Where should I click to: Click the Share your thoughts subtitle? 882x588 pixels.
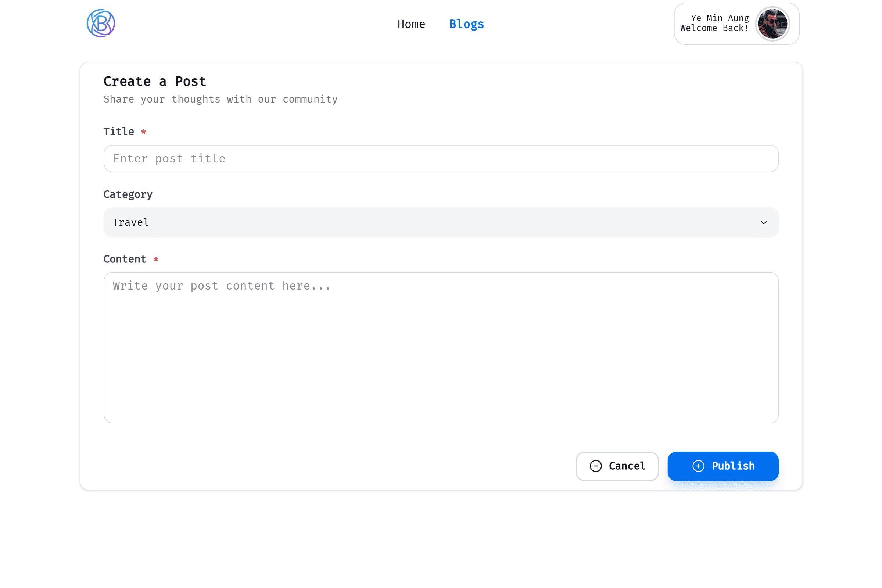(220, 99)
